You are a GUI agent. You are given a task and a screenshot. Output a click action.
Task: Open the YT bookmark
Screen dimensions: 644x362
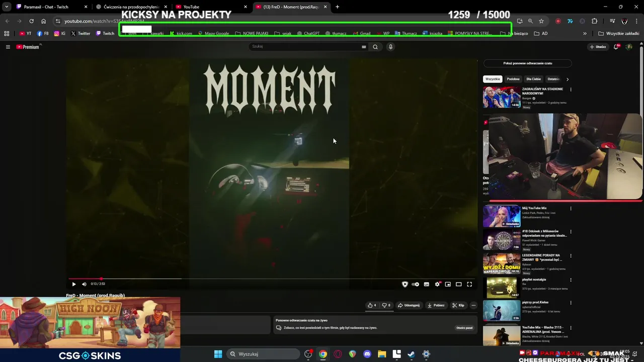click(25, 34)
